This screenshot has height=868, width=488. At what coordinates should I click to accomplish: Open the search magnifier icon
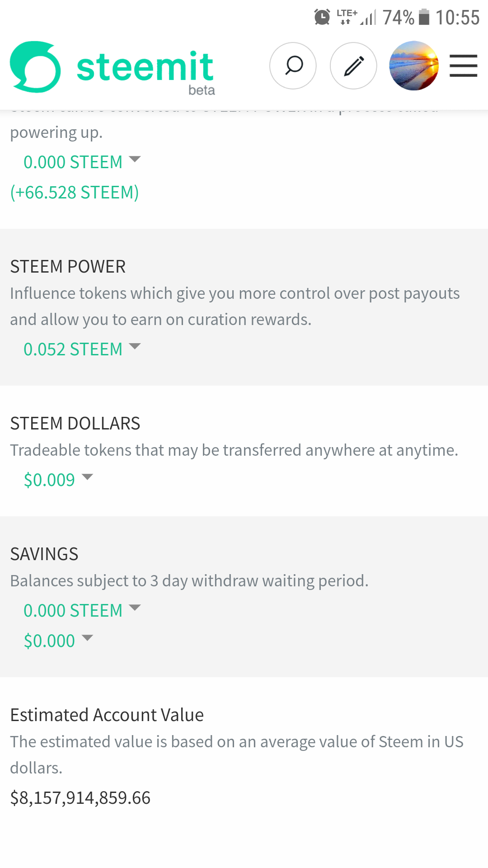(293, 66)
